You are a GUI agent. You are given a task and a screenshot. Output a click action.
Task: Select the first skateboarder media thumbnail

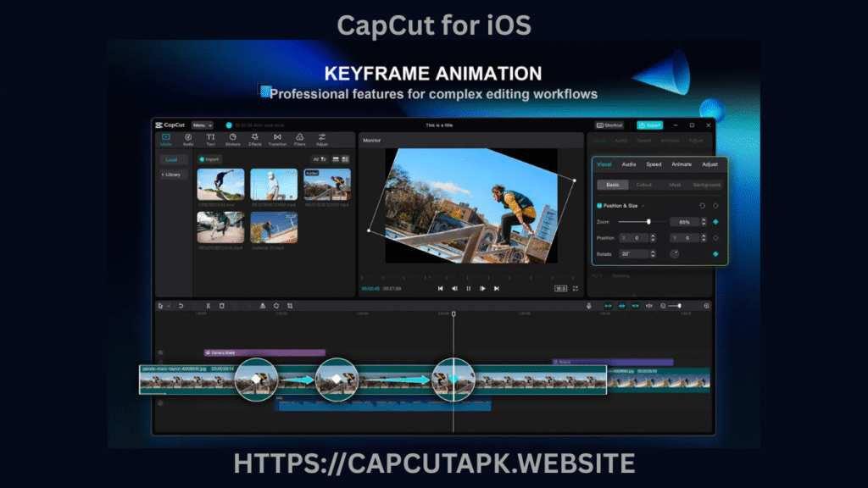[220, 184]
